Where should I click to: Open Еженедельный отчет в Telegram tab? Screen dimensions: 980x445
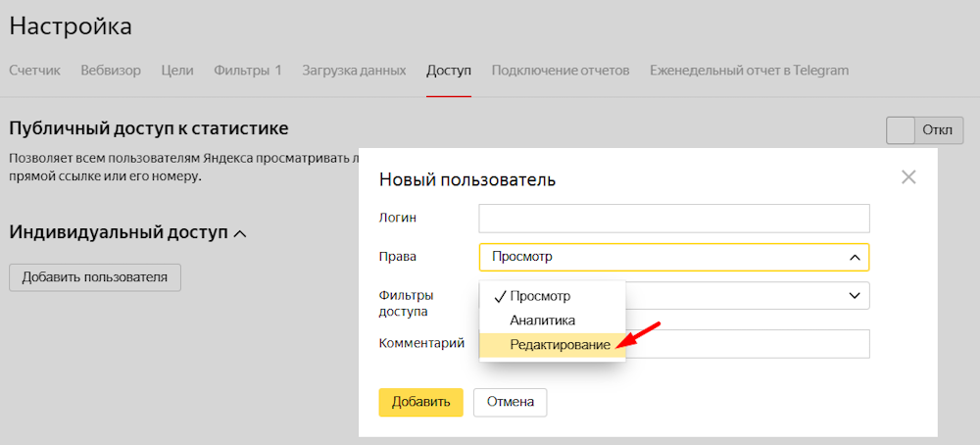pos(749,71)
